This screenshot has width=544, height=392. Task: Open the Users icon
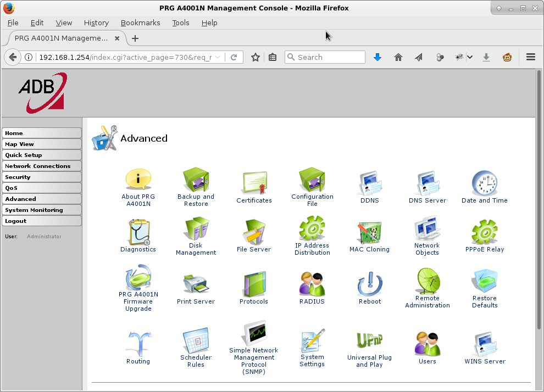click(428, 344)
